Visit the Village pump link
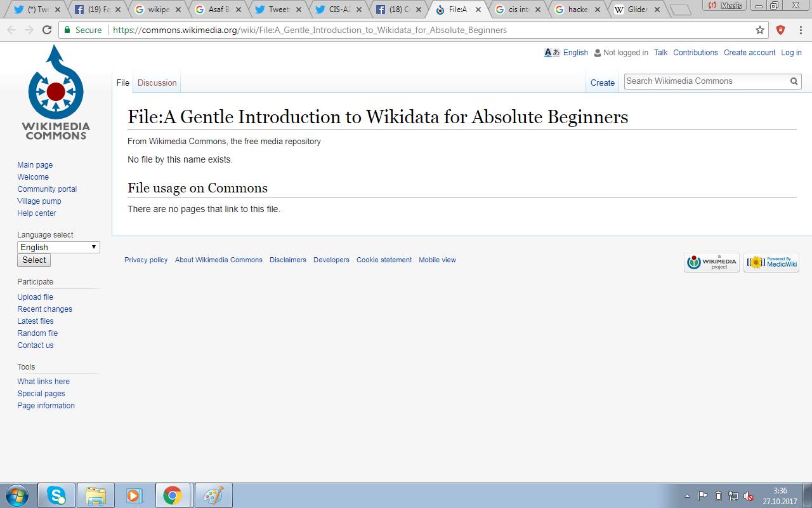 point(39,201)
